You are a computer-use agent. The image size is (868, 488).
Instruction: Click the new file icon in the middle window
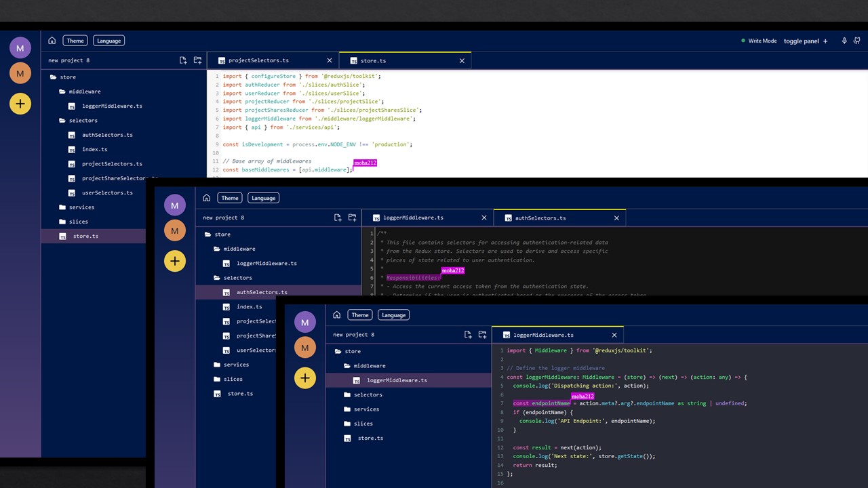(x=338, y=218)
